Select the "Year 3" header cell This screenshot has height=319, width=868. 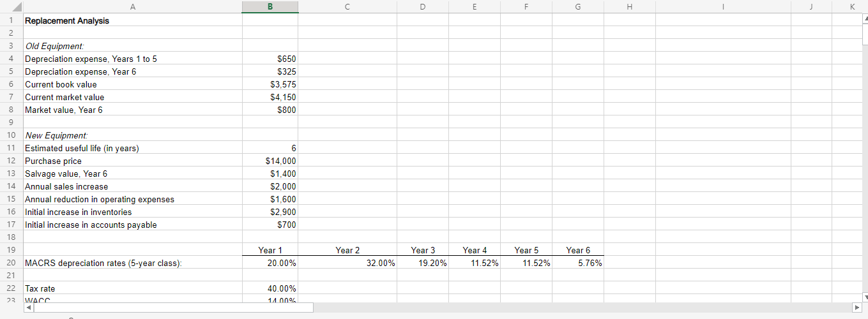pos(422,250)
